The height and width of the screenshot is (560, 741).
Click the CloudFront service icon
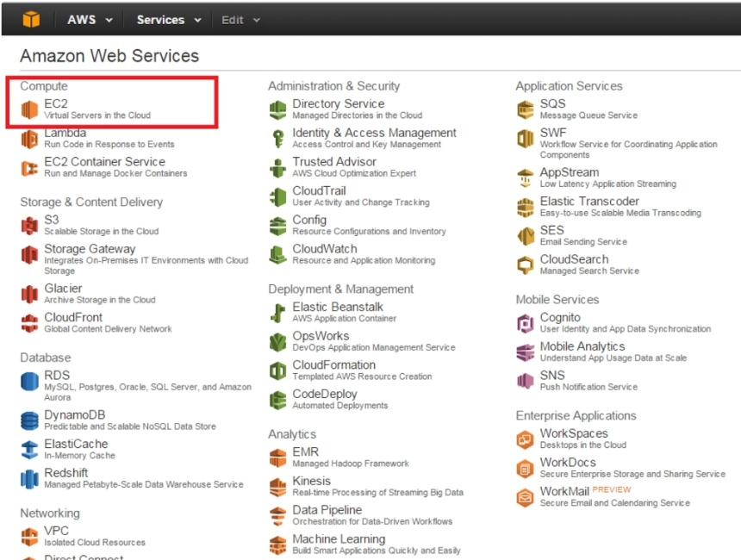(29, 323)
